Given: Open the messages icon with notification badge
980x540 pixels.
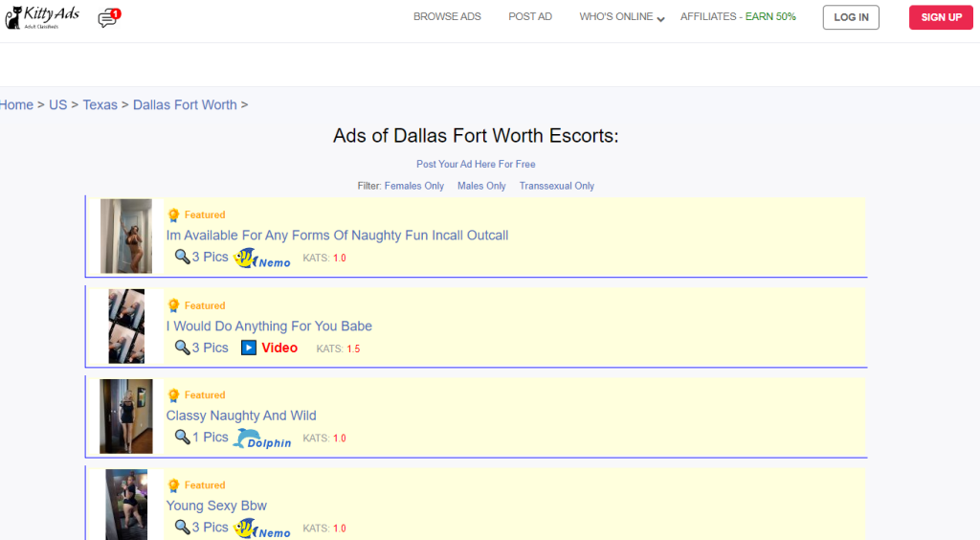Looking at the screenshot, I should (x=108, y=18).
